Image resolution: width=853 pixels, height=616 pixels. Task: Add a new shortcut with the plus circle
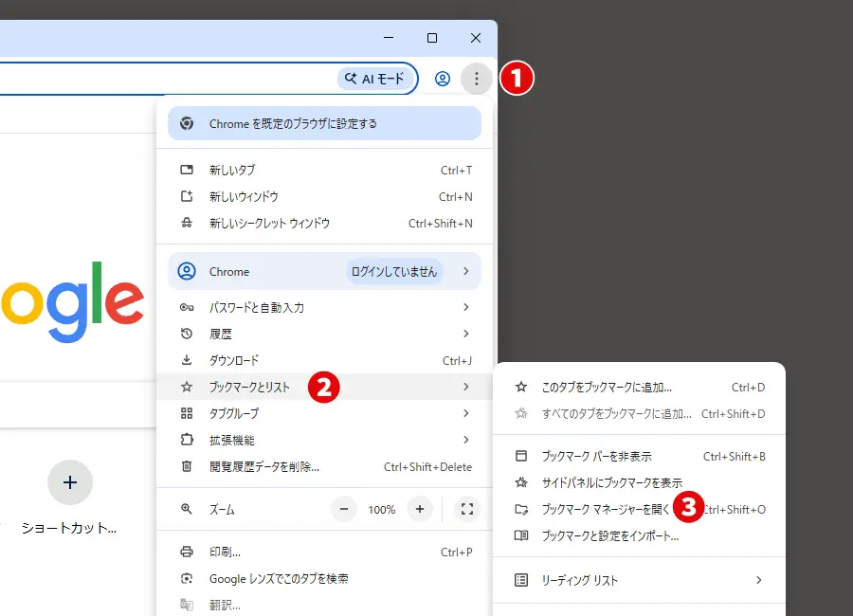[x=70, y=482]
